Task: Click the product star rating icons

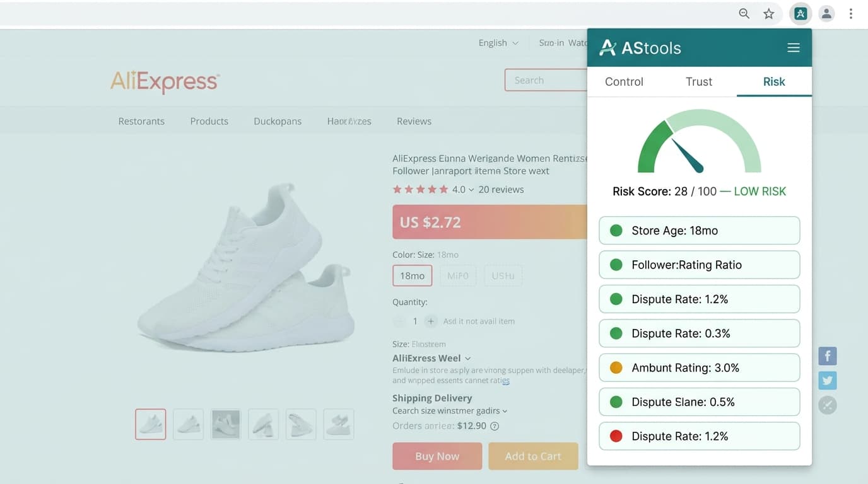Action: [x=420, y=190]
